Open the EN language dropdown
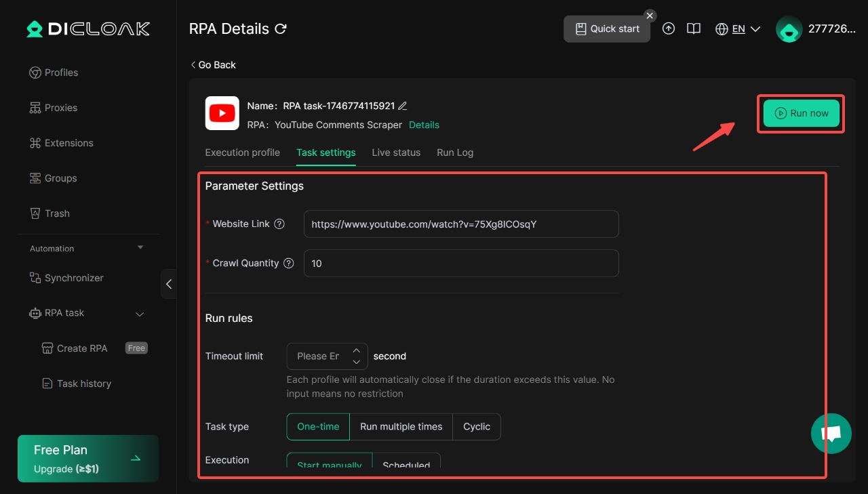The image size is (868, 494). [x=738, y=29]
